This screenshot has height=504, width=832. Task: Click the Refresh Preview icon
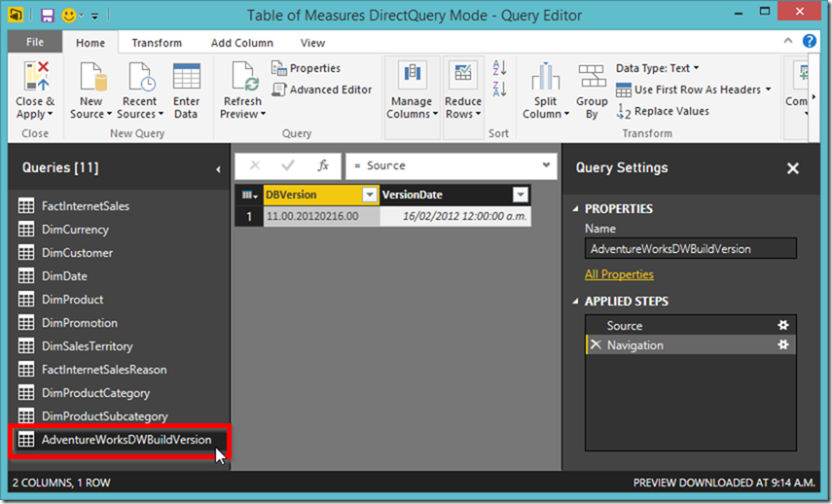pos(244,77)
